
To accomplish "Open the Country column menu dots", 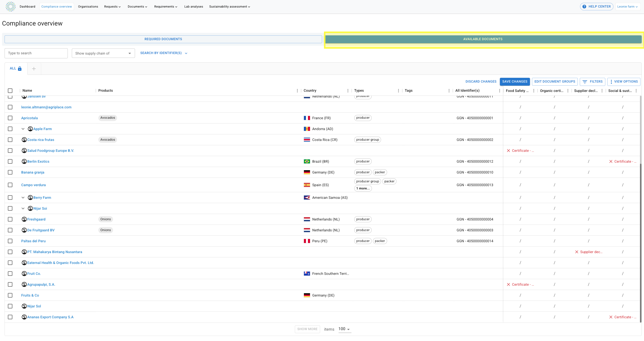I will [348, 91].
